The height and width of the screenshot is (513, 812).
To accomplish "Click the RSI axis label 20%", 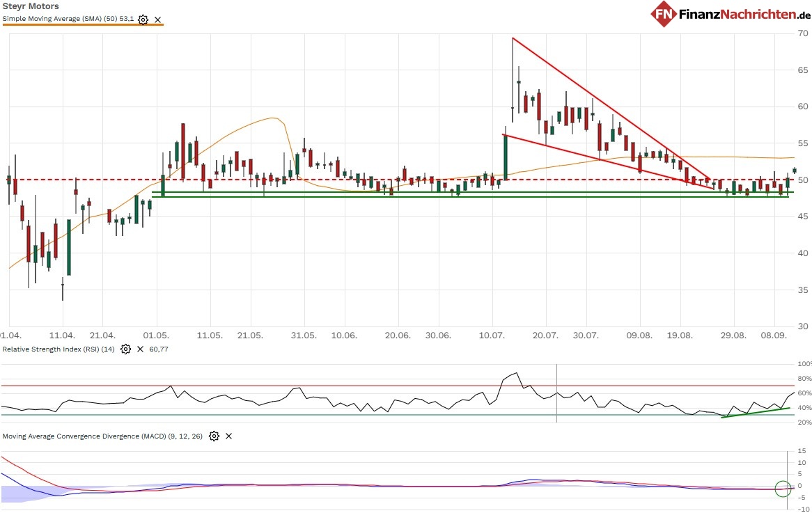I will [804, 423].
